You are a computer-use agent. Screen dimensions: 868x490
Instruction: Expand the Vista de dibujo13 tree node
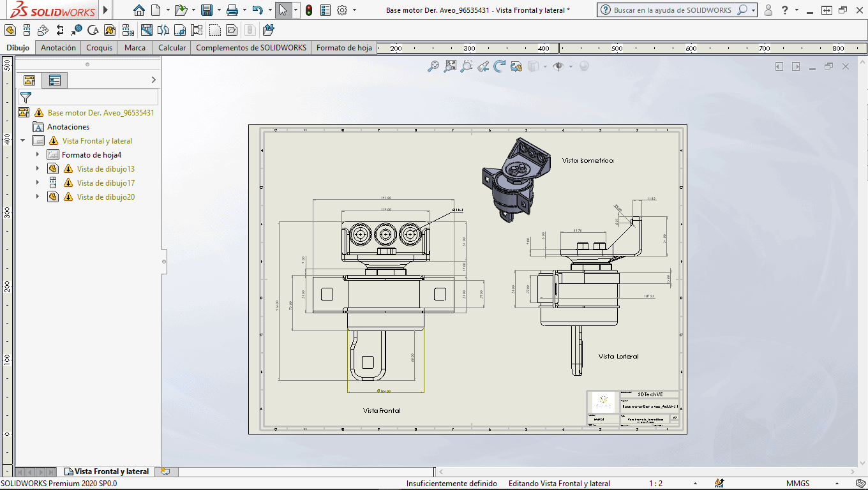coord(38,169)
